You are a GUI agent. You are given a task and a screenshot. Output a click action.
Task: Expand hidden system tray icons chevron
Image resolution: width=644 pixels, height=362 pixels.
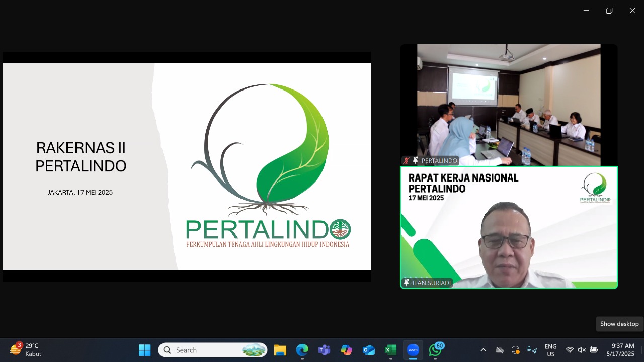tap(483, 350)
